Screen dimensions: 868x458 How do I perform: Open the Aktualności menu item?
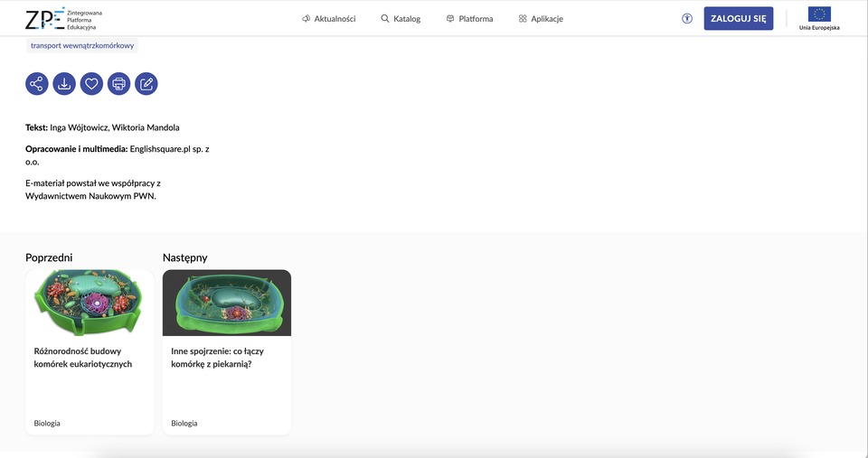[328, 19]
